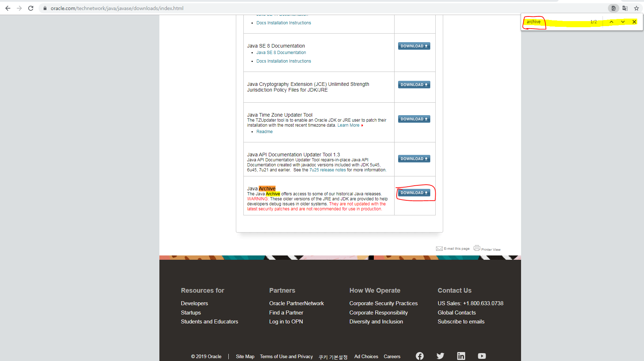Open cookie preferences (쿠키 기본설정) link

(x=333, y=357)
